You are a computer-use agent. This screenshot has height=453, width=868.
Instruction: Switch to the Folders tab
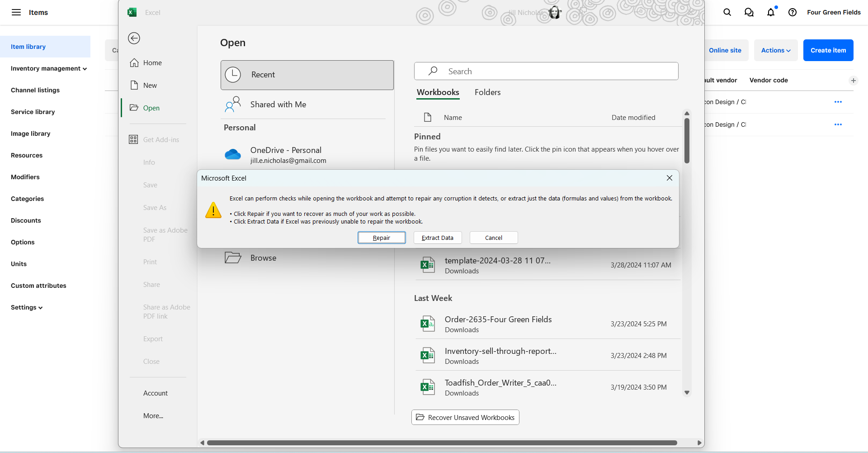pos(487,92)
